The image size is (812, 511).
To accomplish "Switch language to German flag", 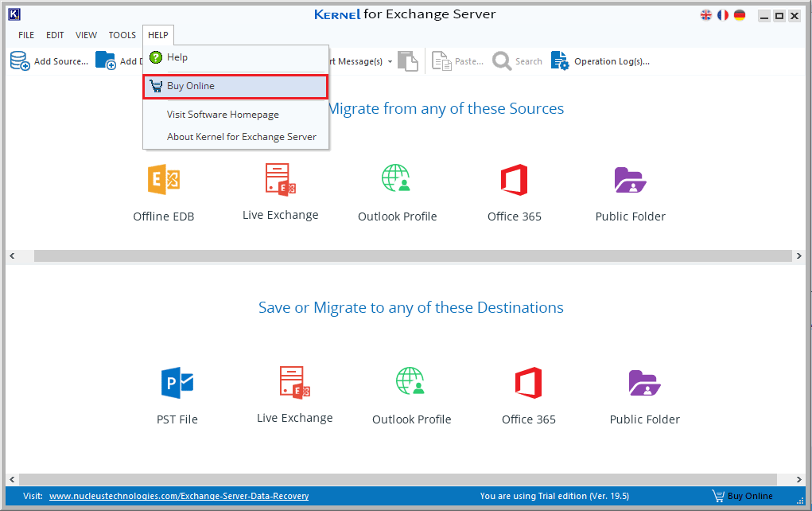I will click(740, 15).
